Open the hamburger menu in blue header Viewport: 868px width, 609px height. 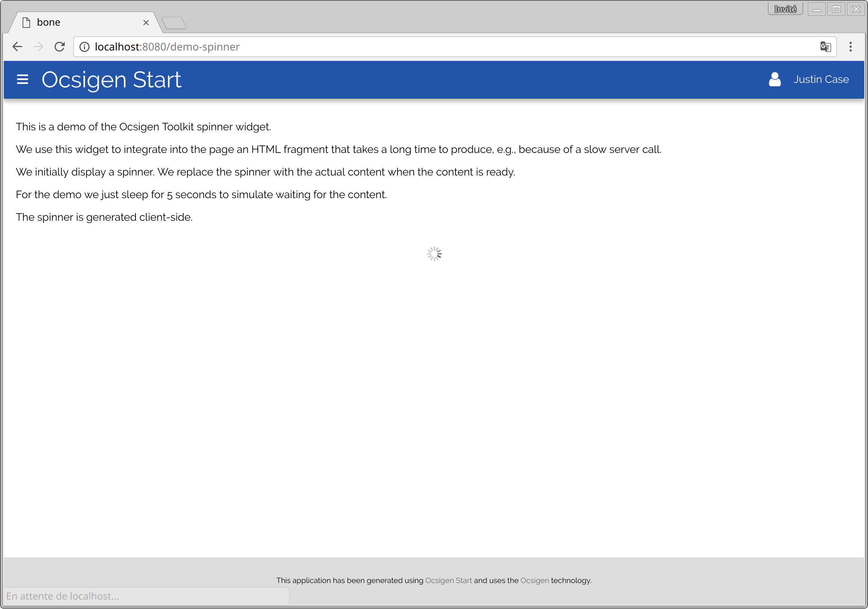22,79
